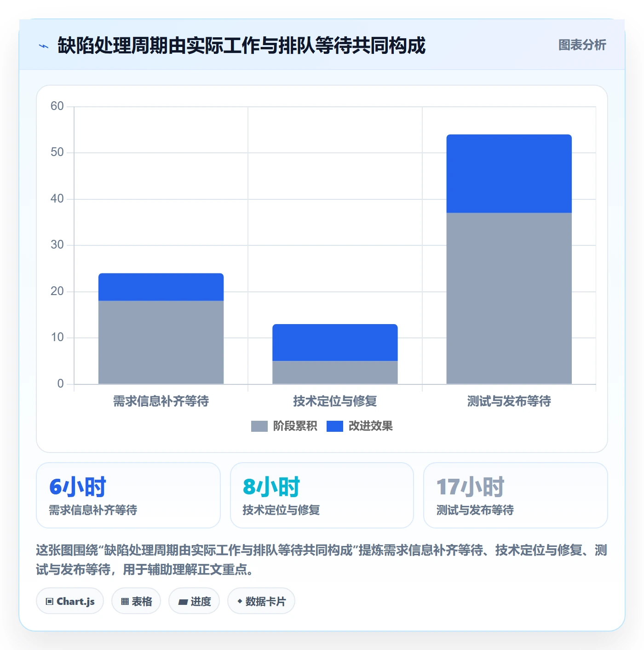
Task: Select the 进度 tag
Action: (x=194, y=601)
